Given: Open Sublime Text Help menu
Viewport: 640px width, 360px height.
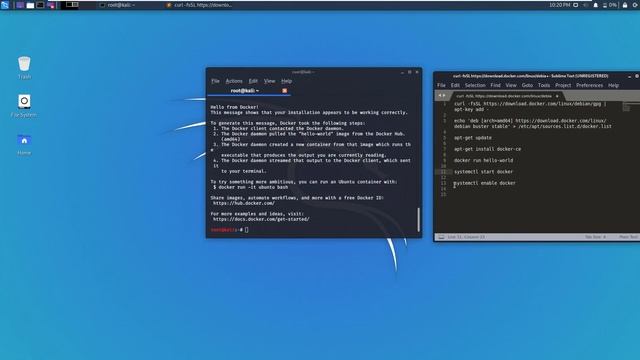Looking at the screenshot, I should (x=613, y=85).
